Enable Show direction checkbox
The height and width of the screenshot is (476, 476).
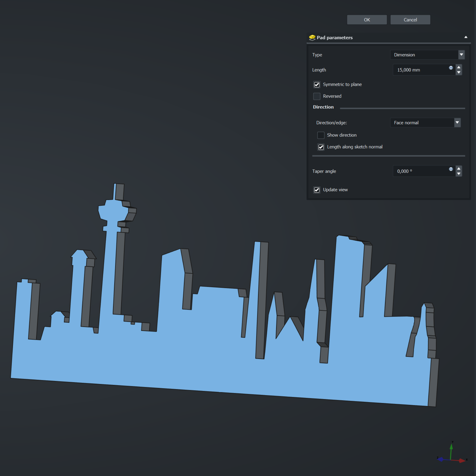[321, 135]
